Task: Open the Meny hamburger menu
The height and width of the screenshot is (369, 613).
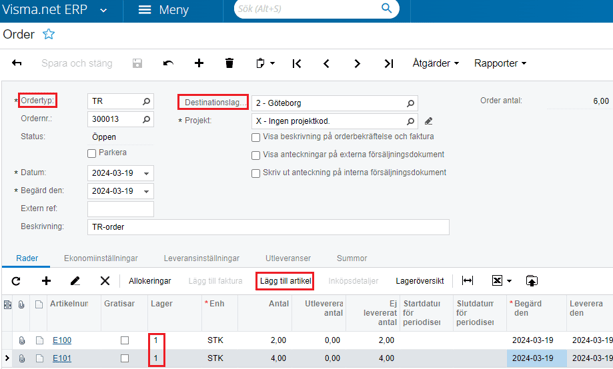Action: (163, 10)
